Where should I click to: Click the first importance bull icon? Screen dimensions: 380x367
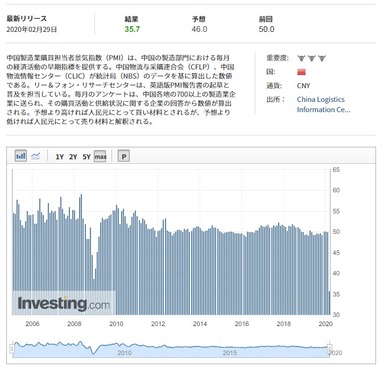pos(301,58)
